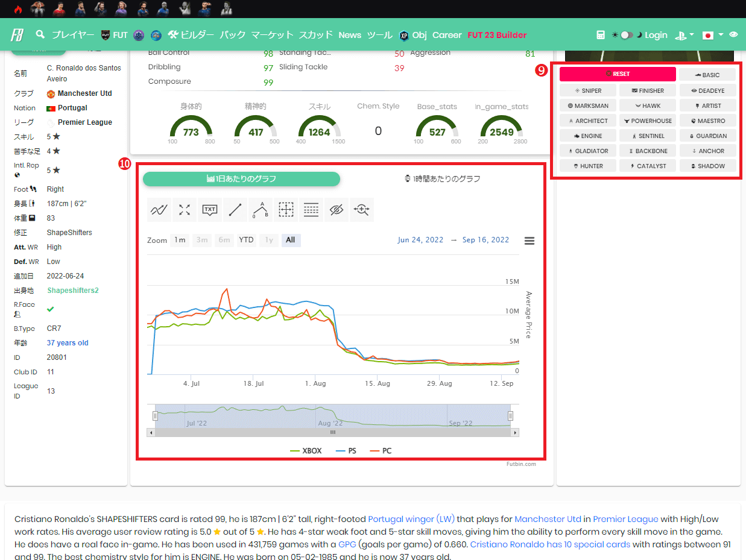Click the chart navigator left handle

155,416
